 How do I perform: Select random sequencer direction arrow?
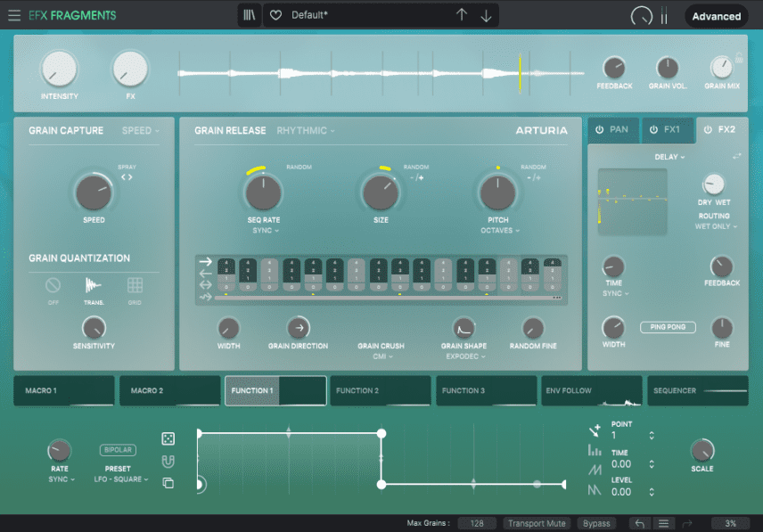[x=205, y=297]
